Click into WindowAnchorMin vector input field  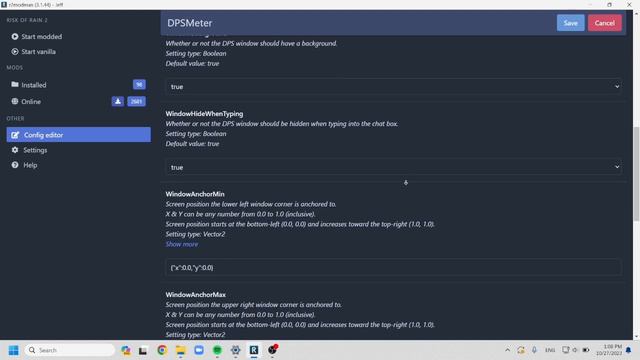(393, 267)
